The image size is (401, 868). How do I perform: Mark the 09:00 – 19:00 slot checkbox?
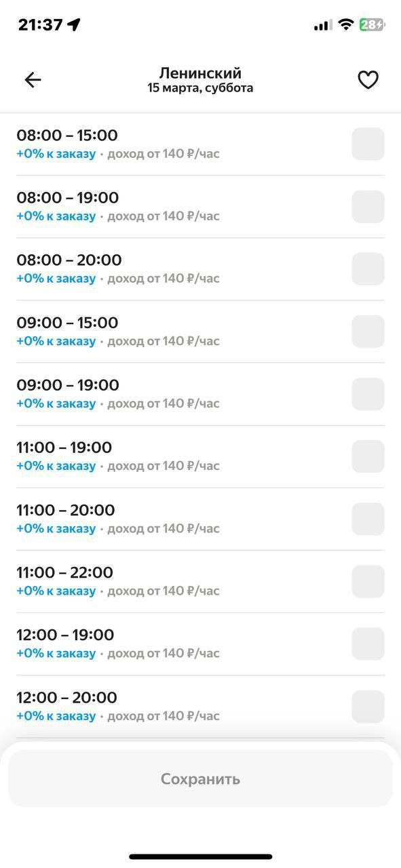(x=368, y=394)
